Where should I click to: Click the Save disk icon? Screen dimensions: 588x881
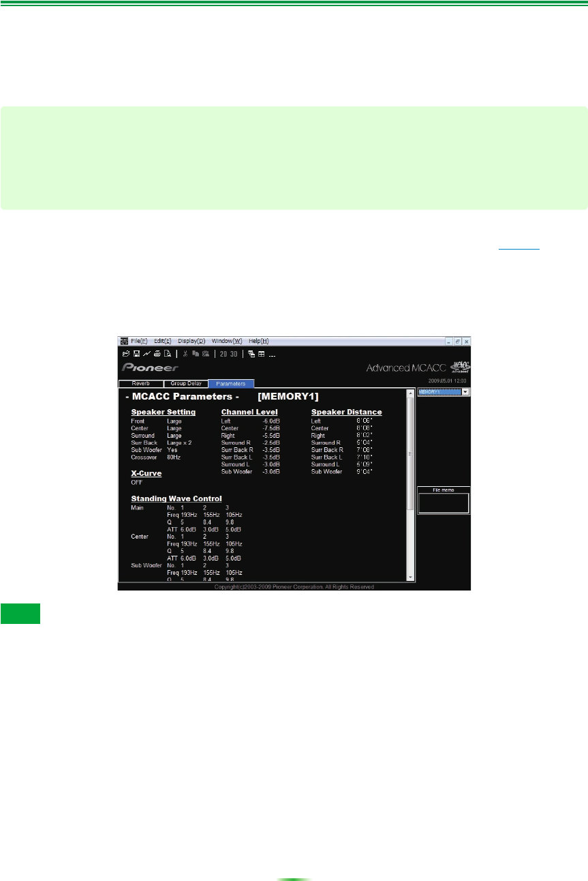click(x=136, y=354)
